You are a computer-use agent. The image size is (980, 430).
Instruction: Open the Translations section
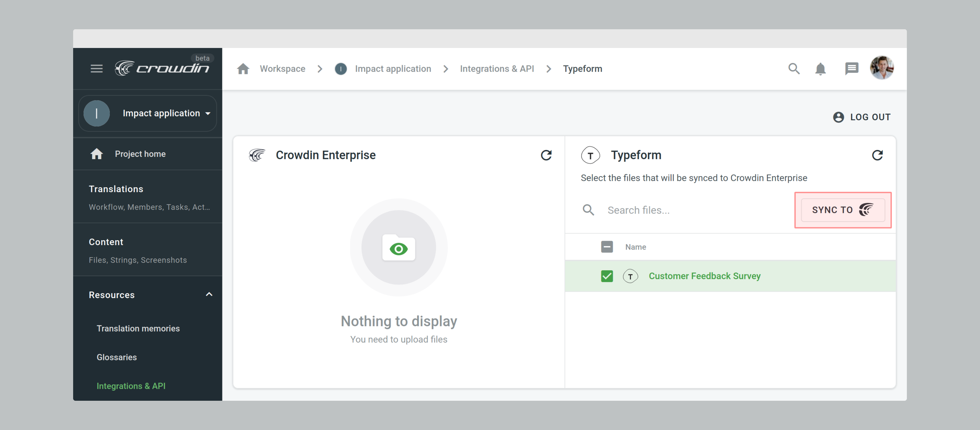148,197
